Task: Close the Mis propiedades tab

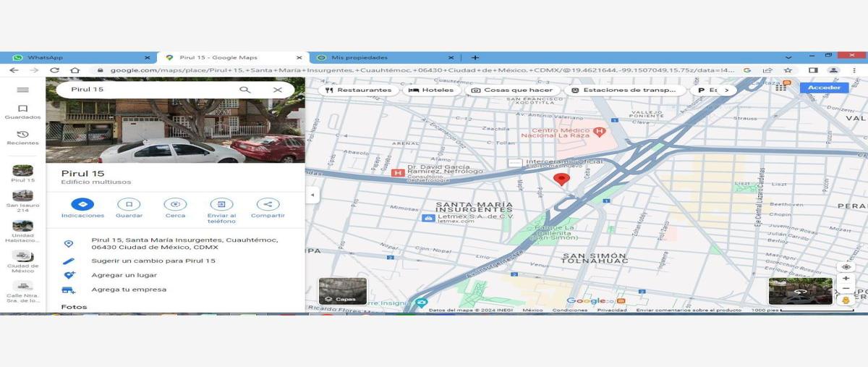Action: coord(451,58)
